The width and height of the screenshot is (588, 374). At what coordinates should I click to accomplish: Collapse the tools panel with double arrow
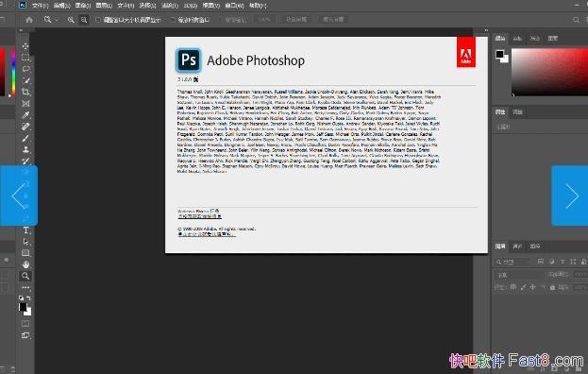(21, 30)
